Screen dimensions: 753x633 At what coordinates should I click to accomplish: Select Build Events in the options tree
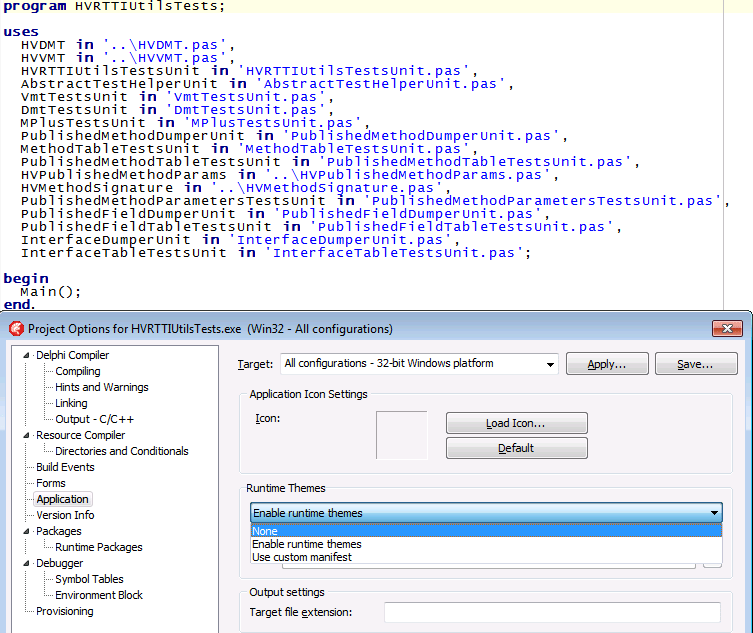(65, 467)
